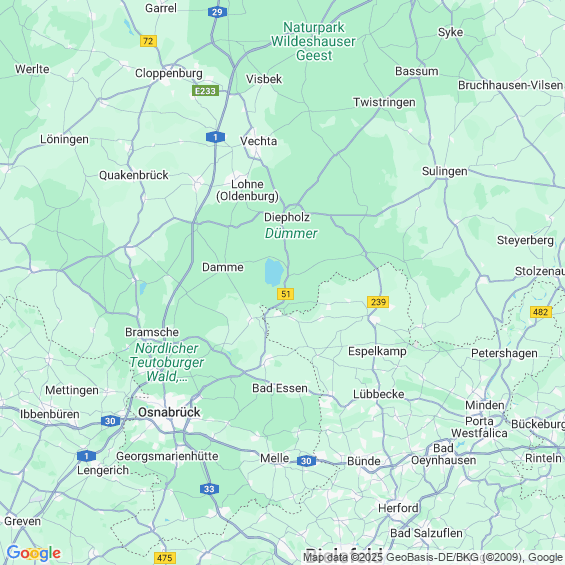
Task: Click the A33 highway shield
Action: [209, 489]
